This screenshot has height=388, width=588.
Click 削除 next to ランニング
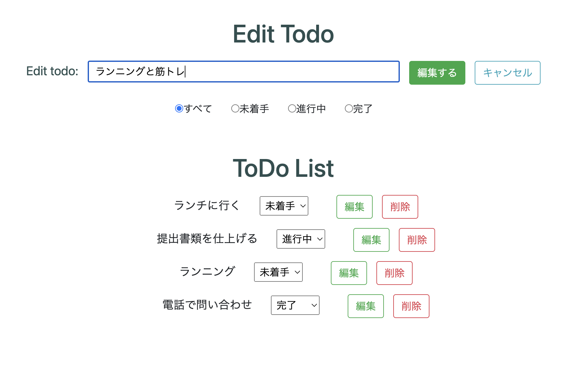394,273
